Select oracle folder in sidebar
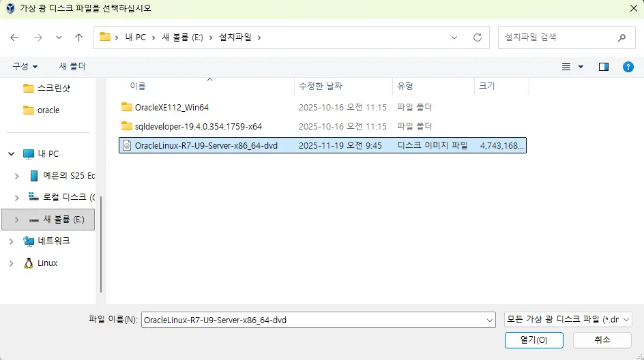 41,110
